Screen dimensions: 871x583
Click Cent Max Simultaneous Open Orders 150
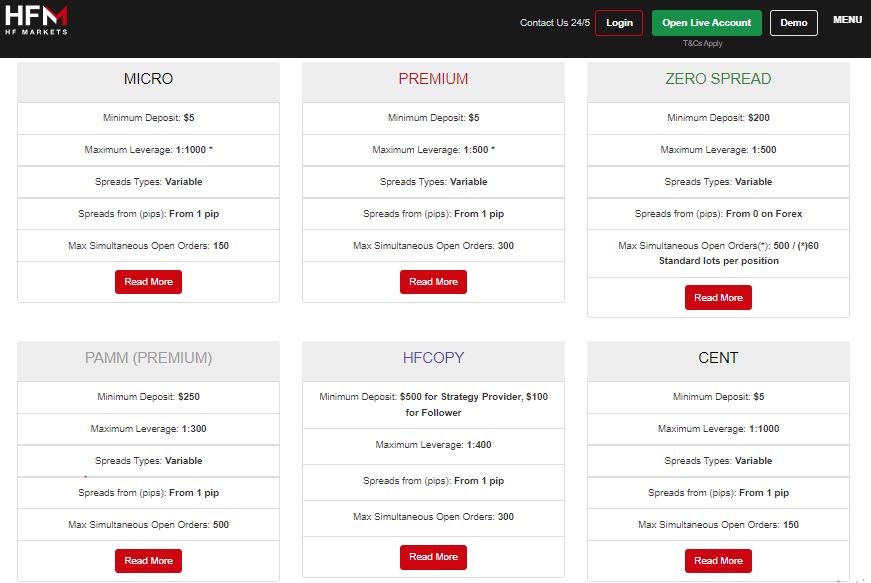(718, 525)
